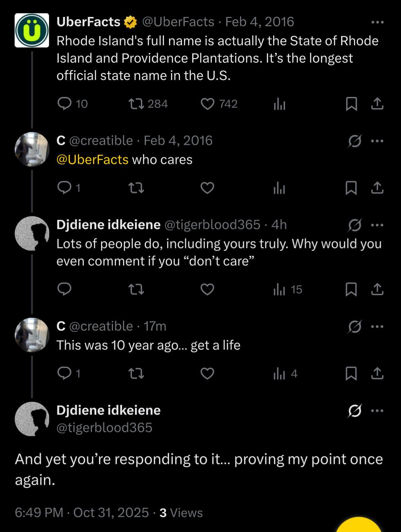Share the UberFacts tweet
Screen dimensions: 401x532
pos(377,104)
